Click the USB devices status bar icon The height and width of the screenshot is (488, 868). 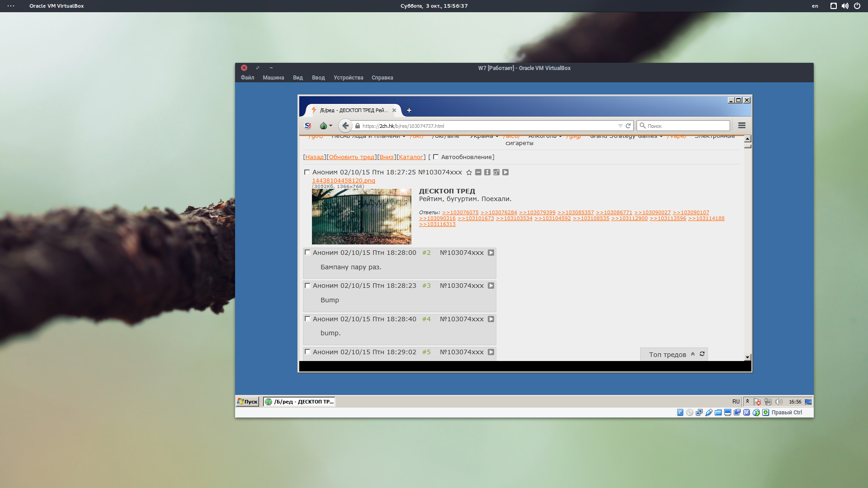pyautogui.click(x=709, y=413)
